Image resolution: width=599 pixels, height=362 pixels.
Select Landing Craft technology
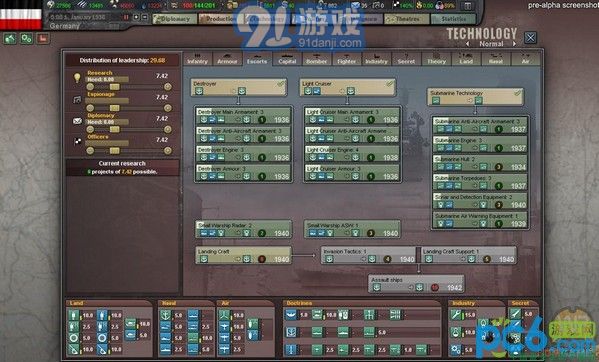coord(243,255)
